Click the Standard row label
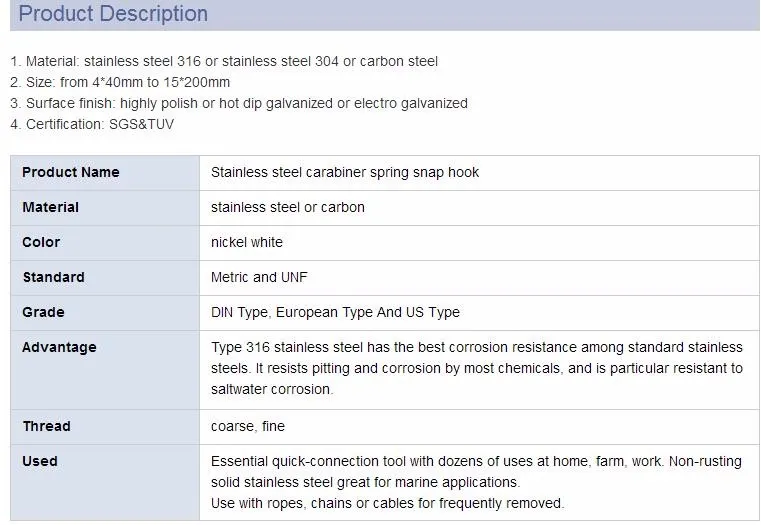The width and height of the screenshot is (761, 525). click(54, 277)
